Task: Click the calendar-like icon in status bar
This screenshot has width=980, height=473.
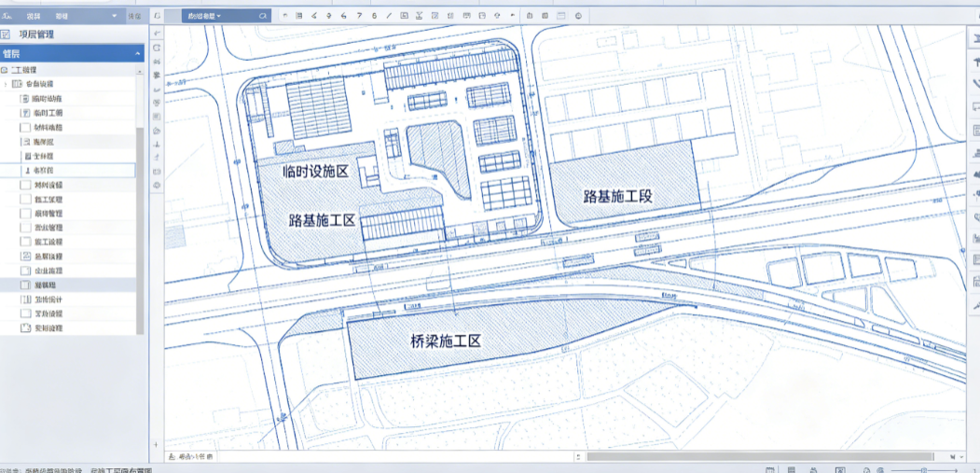Action: [x=770, y=469]
